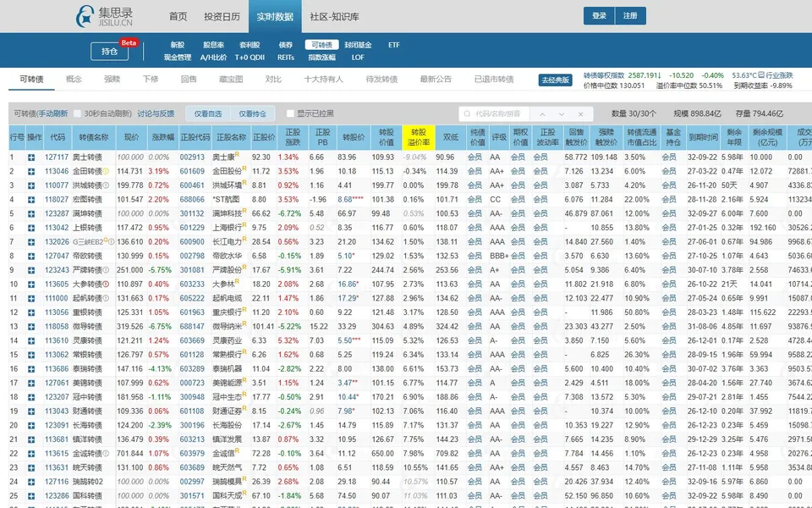The width and height of the screenshot is (812, 508).
Task: Click the red alert icon beside 大参转债
Action: point(106,284)
